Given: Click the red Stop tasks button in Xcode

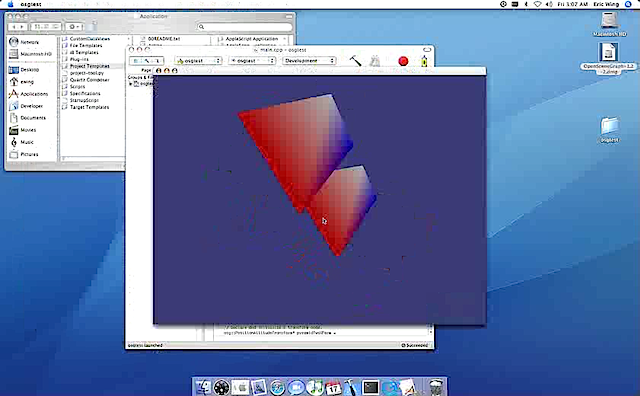Looking at the screenshot, I should click(403, 61).
